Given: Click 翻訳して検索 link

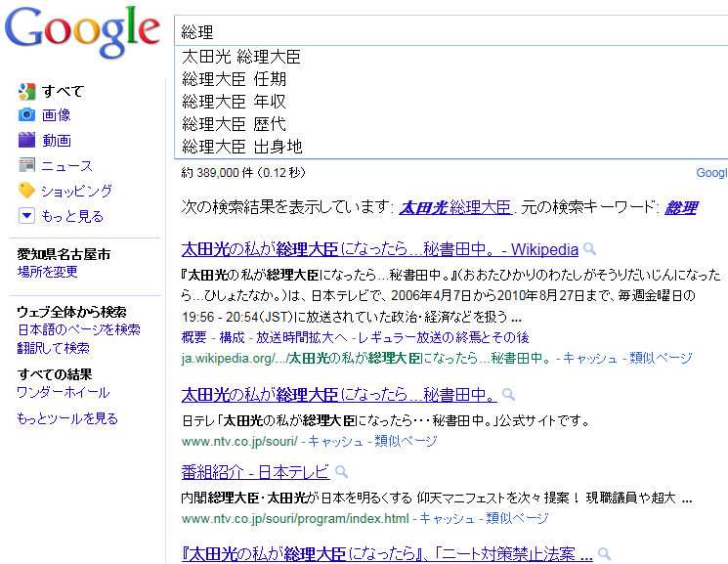Looking at the screenshot, I should 54,348.
